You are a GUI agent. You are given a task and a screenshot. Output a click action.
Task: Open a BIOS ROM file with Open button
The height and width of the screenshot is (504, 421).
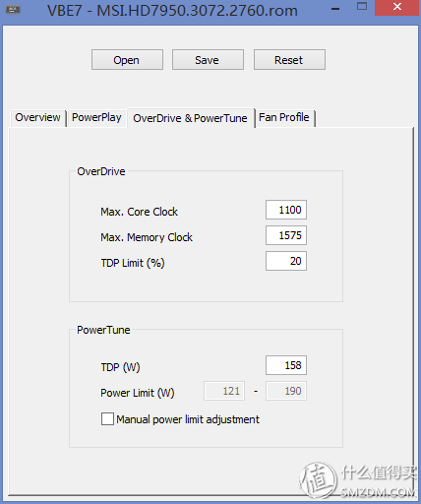(127, 60)
